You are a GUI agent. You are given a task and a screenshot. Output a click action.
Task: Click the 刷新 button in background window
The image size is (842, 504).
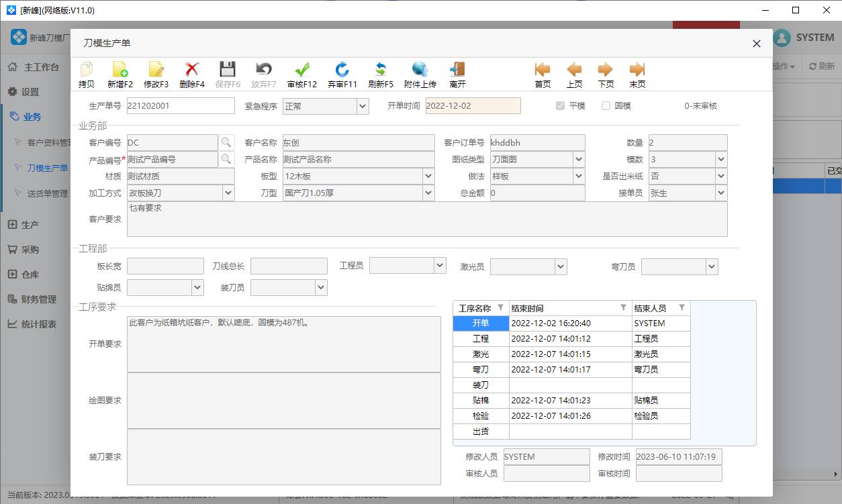click(x=823, y=66)
